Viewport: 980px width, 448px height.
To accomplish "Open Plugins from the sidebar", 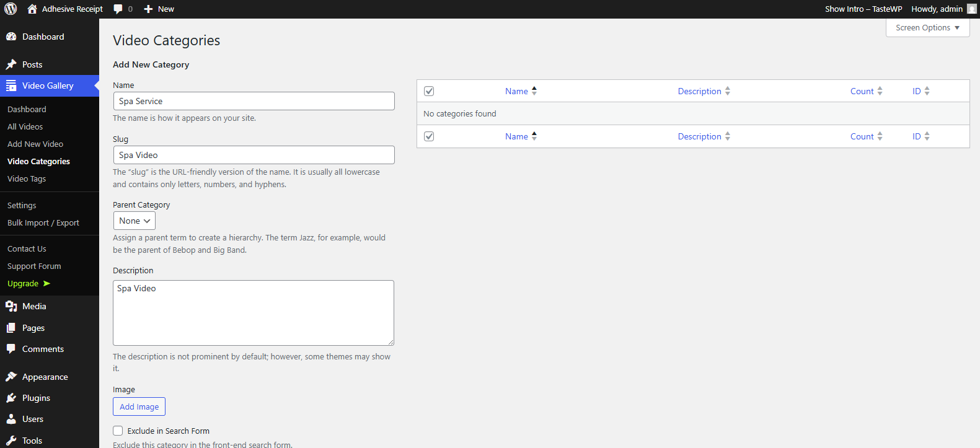I will (36, 398).
